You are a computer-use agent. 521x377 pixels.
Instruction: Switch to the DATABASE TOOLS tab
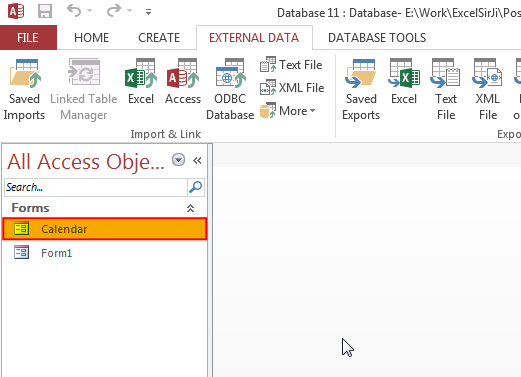[x=377, y=38]
